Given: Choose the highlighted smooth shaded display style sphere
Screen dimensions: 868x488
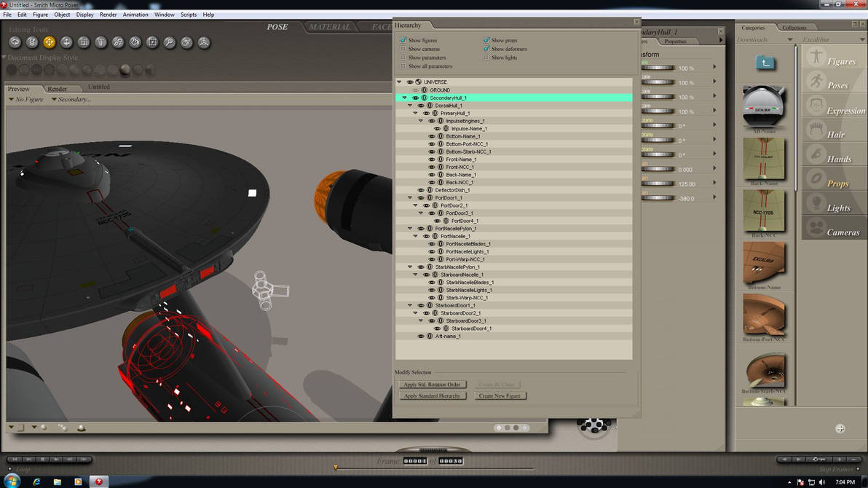Looking at the screenshot, I should point(125,70).
